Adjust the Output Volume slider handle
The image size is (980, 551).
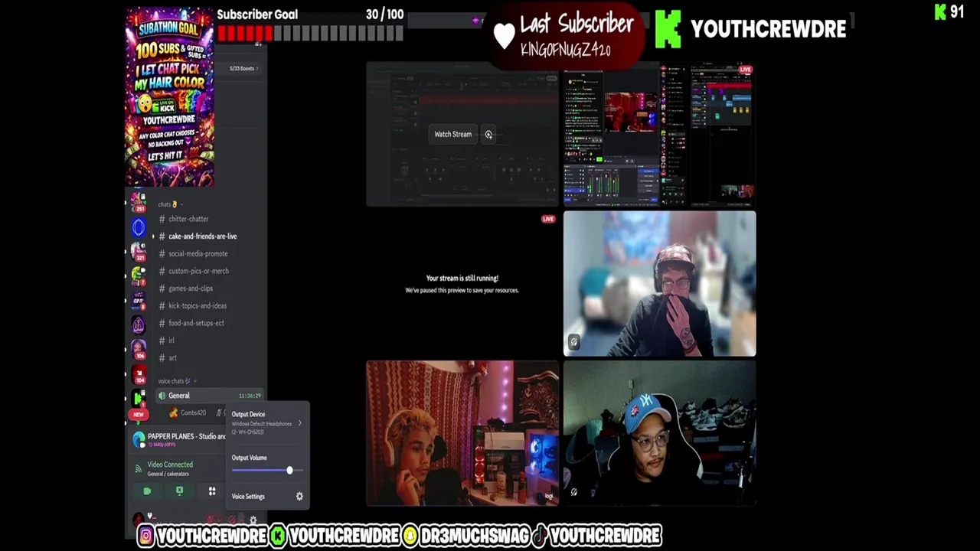[x=289, y=471]
